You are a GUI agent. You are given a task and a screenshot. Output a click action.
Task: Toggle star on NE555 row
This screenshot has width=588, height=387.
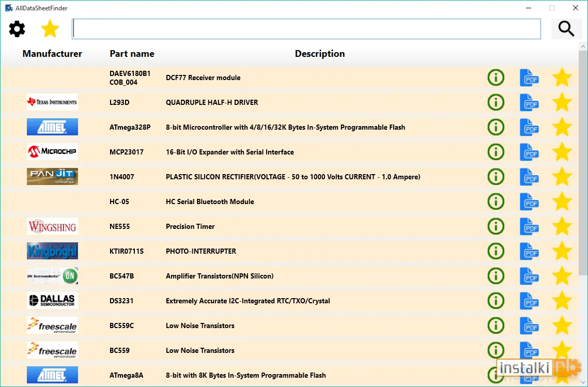[x=562, y=226]
